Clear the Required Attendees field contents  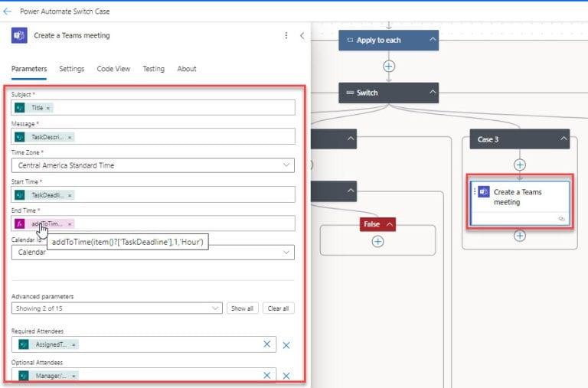tap(267, 344)
